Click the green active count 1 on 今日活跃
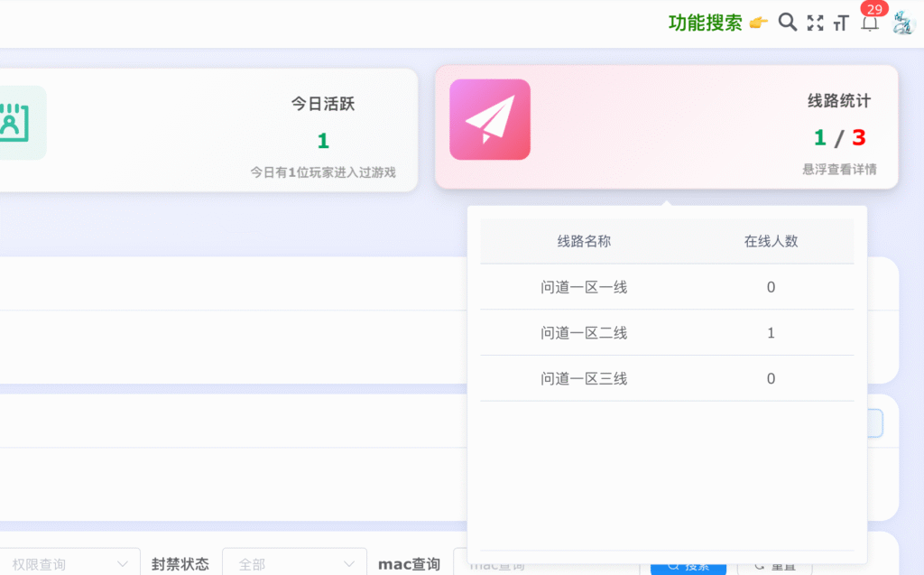 tap(322, 141)
